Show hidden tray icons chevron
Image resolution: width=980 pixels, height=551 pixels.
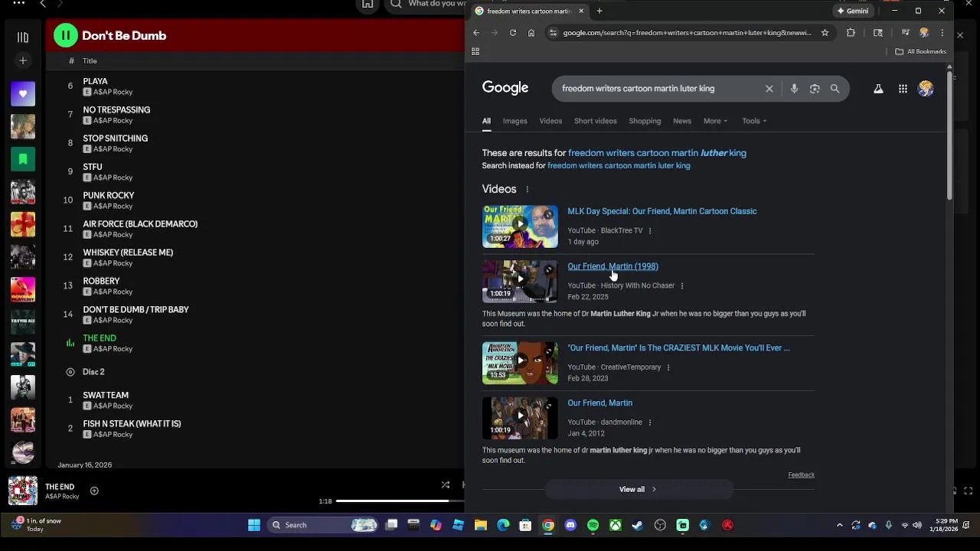(x=839, y=525)
